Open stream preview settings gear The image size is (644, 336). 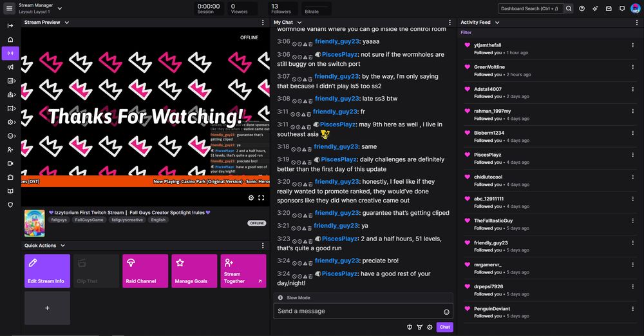[251, 198]
